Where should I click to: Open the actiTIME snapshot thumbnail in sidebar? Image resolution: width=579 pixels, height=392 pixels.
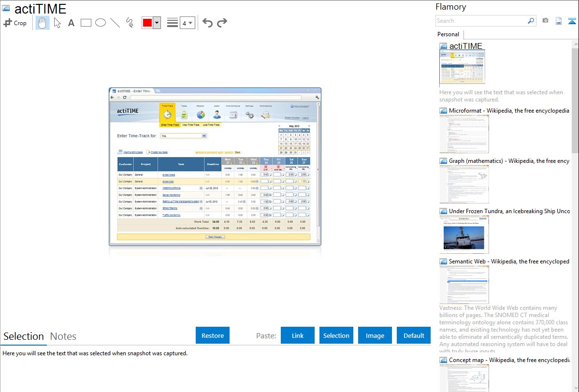click(463, 68)
